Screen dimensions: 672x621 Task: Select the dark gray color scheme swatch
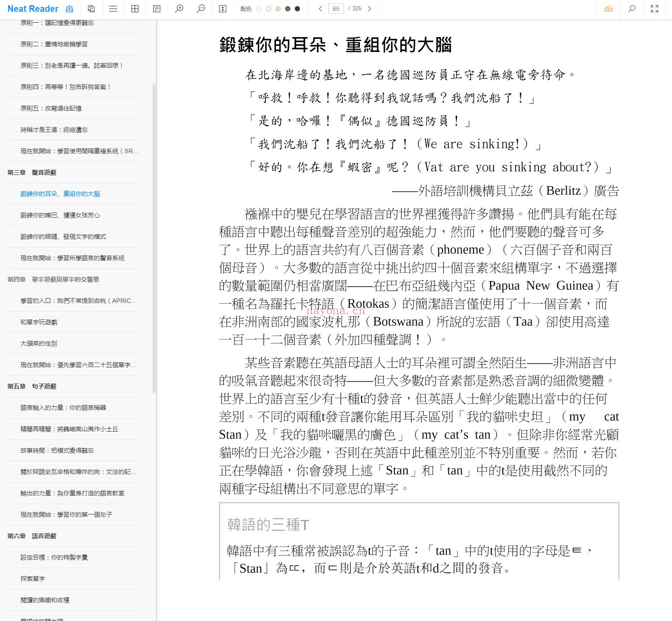[x=288, y=9]
